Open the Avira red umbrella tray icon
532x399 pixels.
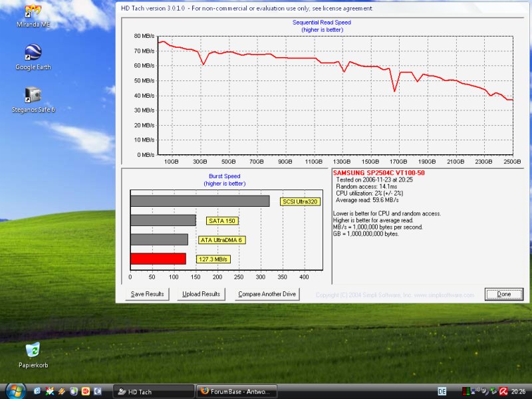503,391
